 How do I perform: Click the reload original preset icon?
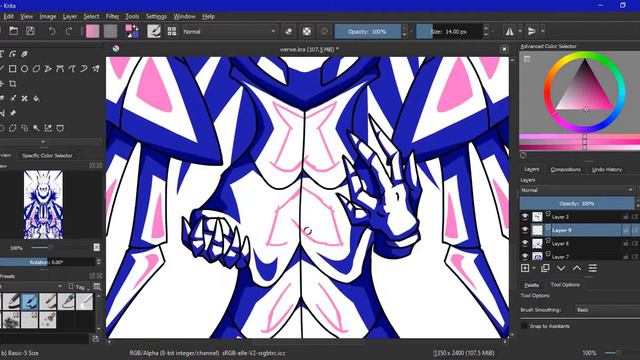click(324, 31)
